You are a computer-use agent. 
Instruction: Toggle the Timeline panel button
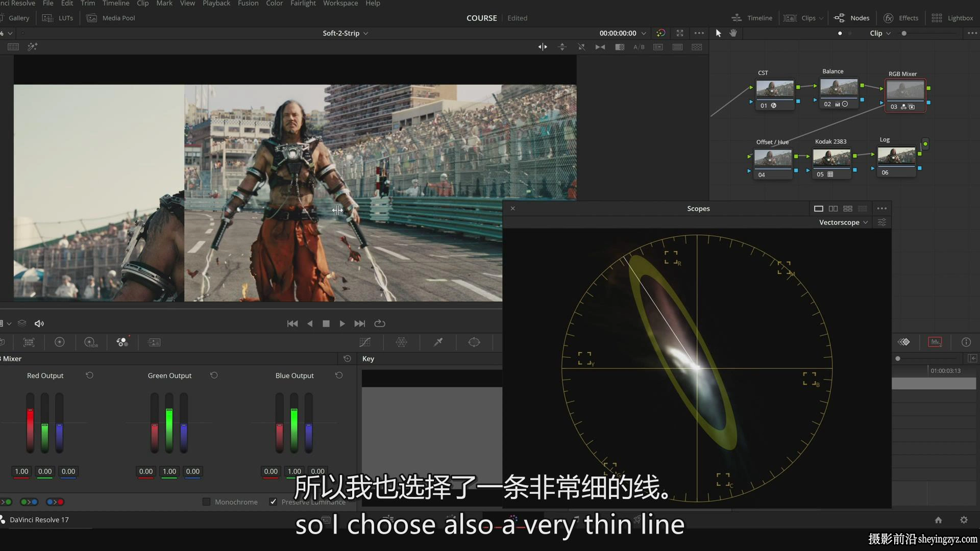click(x=752, y=18)
